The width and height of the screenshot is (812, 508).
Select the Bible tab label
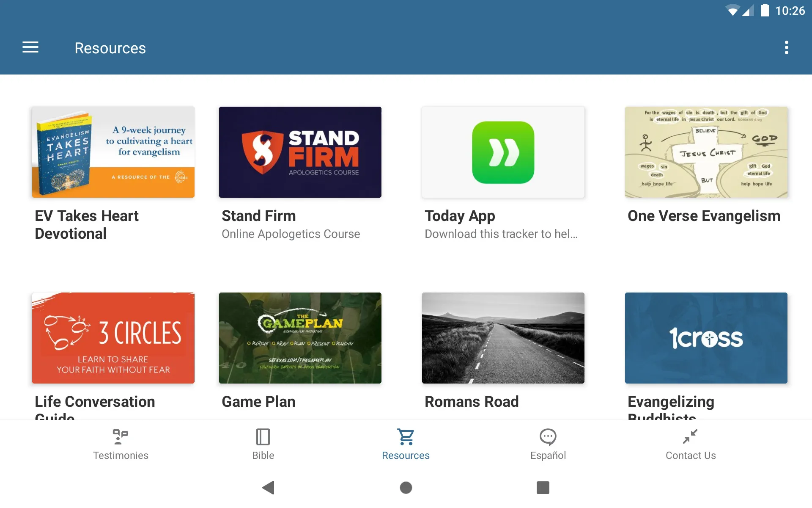[x=263, y=456]
